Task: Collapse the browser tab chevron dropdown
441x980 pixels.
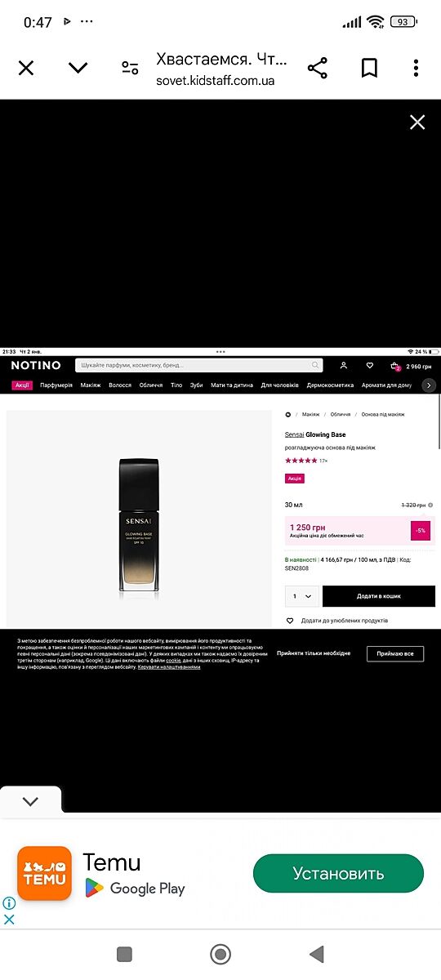Action: [x=78, y=68]
